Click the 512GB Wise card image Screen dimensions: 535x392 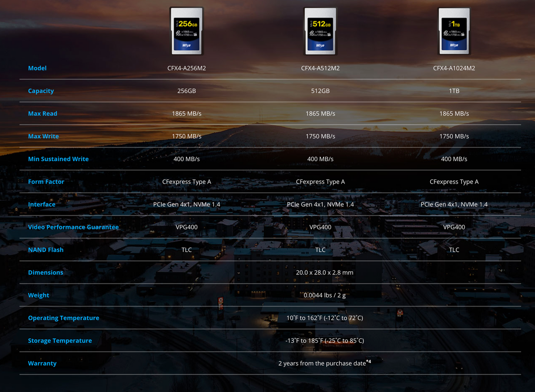point(320,30)
